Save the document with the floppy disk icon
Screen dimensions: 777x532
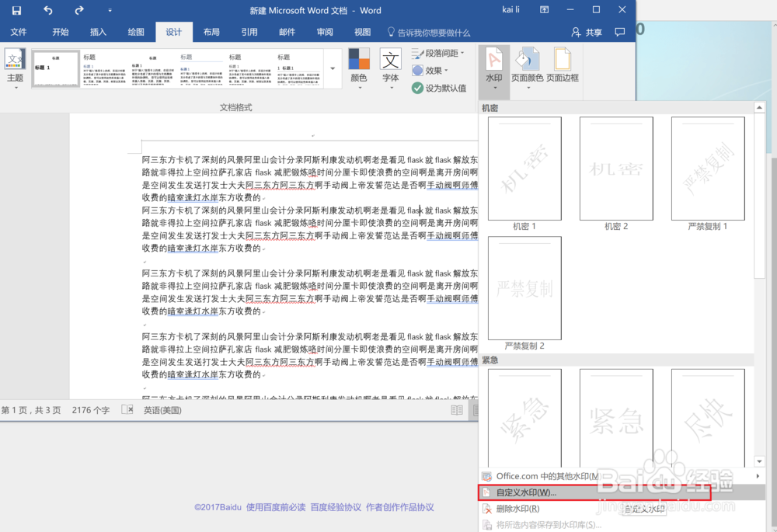tap(16, 10)
